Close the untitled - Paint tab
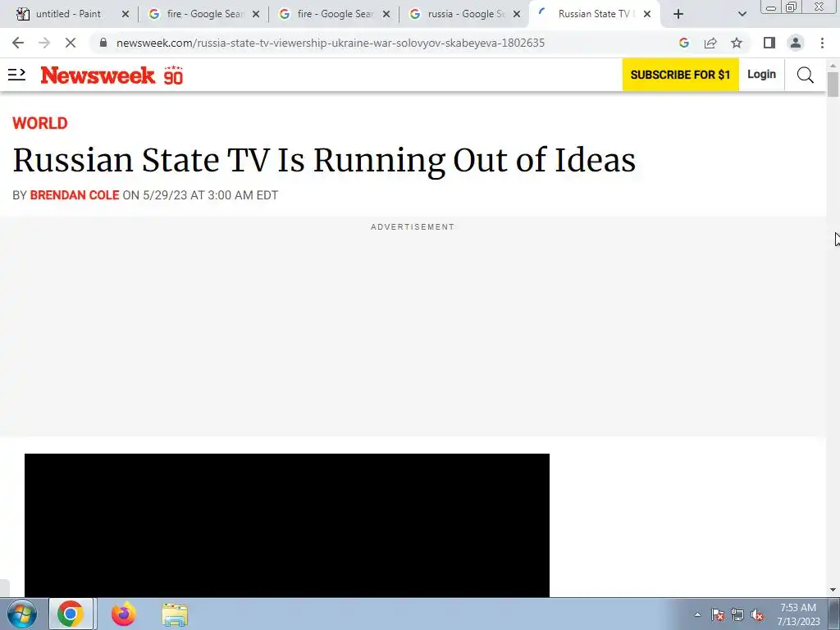This screenshot has height=630, width=840. coord(126,15)
